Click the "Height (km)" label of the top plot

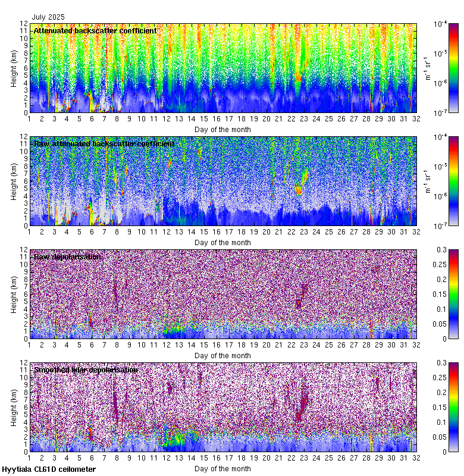(14, 68)
